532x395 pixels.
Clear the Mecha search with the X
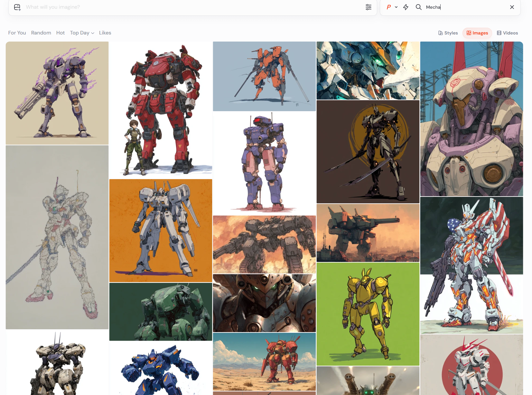click(512, 7)
